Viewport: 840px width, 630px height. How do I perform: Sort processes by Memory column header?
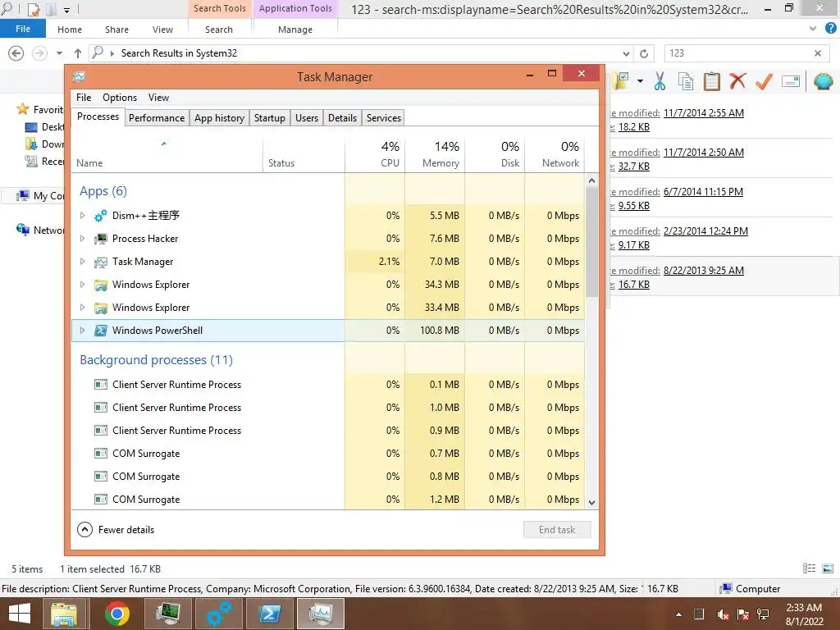point(435,154)
